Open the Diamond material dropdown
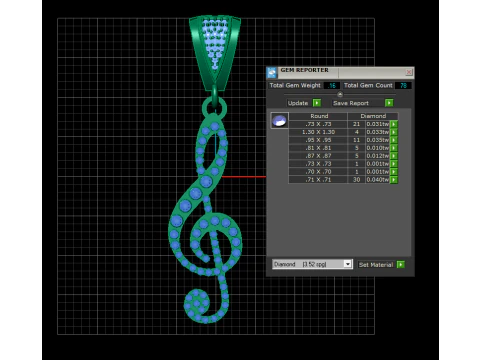This screenshot has width=480, height=360. point(348,264)
